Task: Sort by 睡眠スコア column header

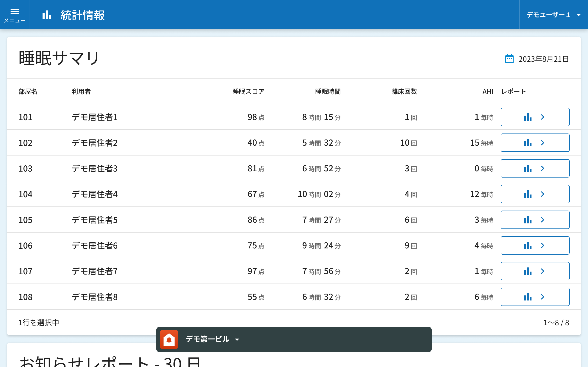Action: (248, 92)
